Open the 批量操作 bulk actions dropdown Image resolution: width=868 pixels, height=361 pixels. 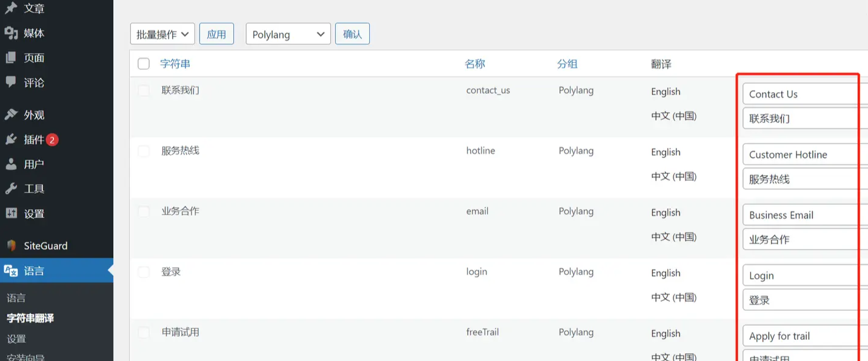coord(162,34)
